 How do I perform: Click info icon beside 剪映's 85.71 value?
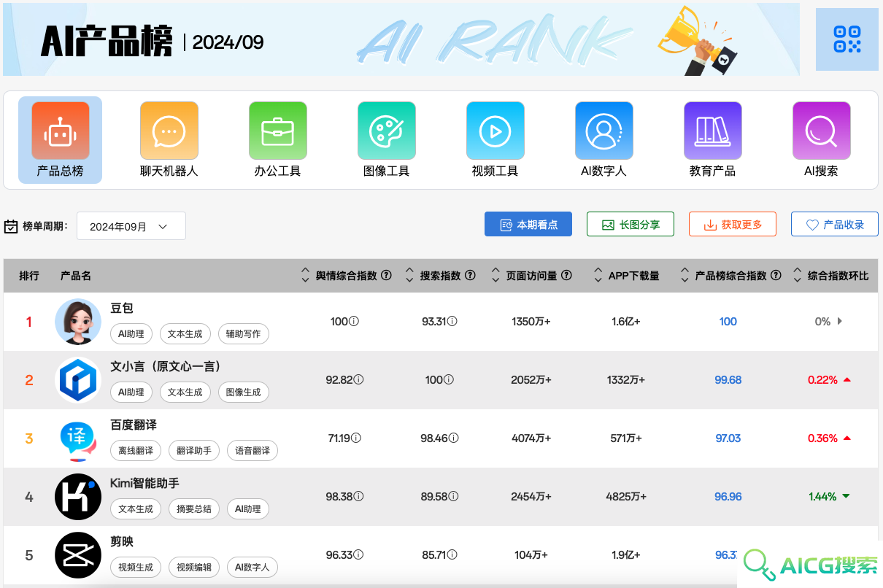click(452, 555)
